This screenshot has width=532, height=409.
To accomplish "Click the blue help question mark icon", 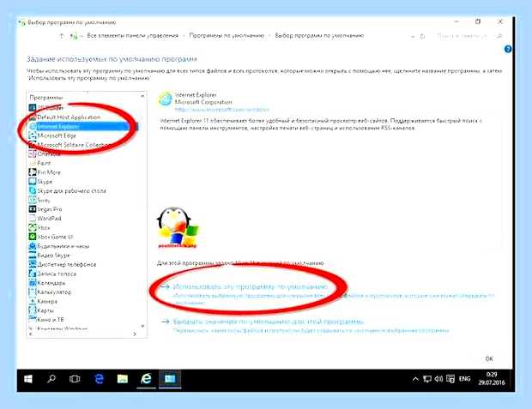I will tap(508, 49).
